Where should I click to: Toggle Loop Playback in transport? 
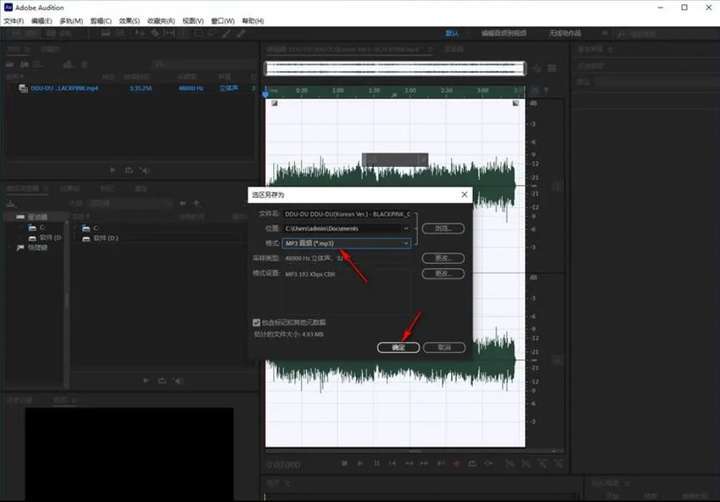click(472, 464)
